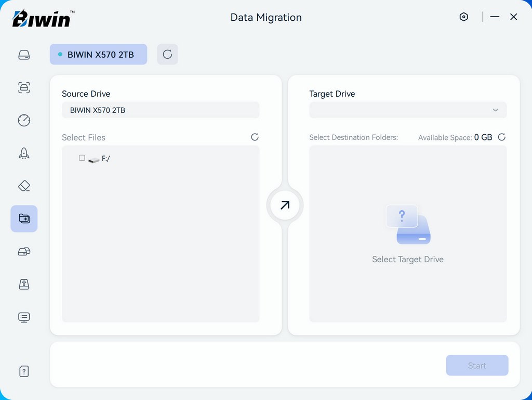Select the Data Migration folder icon
532x400 pixels.
24,218
